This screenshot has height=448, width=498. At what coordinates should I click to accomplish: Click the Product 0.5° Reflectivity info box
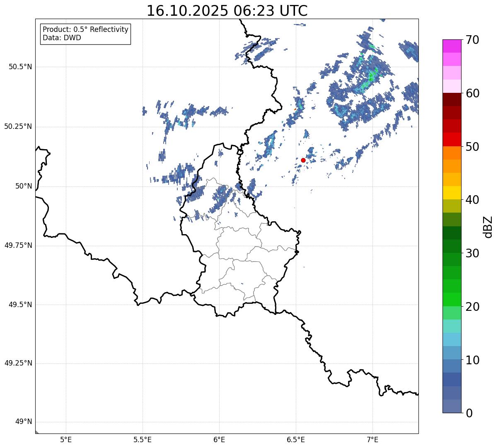[86, 34]
